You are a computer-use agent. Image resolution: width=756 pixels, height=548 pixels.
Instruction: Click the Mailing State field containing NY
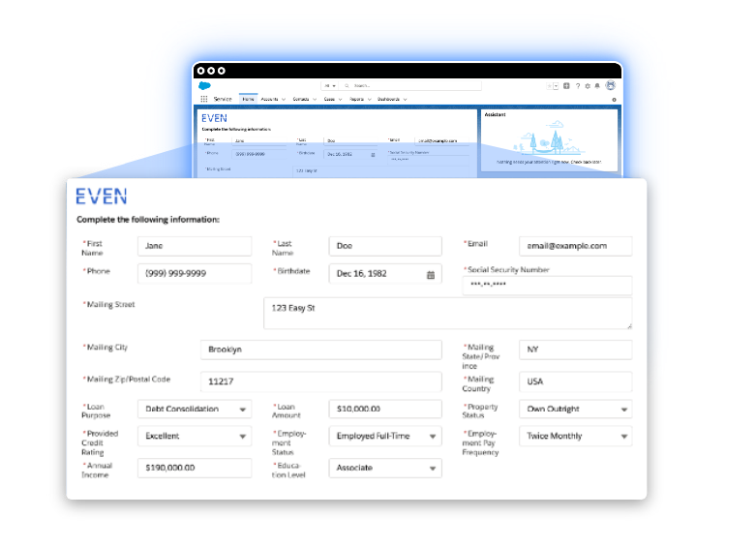click(576, 350)
